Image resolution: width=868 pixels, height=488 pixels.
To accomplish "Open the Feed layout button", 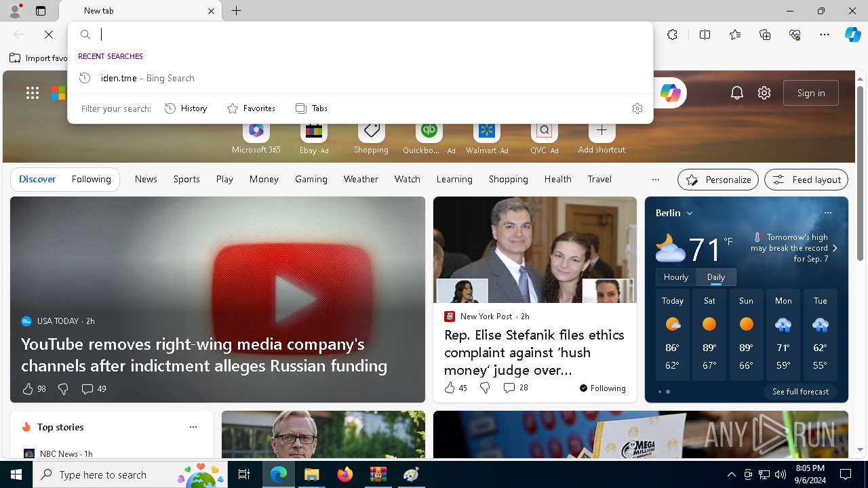I will pyautogui.click(x=806, y=180).
